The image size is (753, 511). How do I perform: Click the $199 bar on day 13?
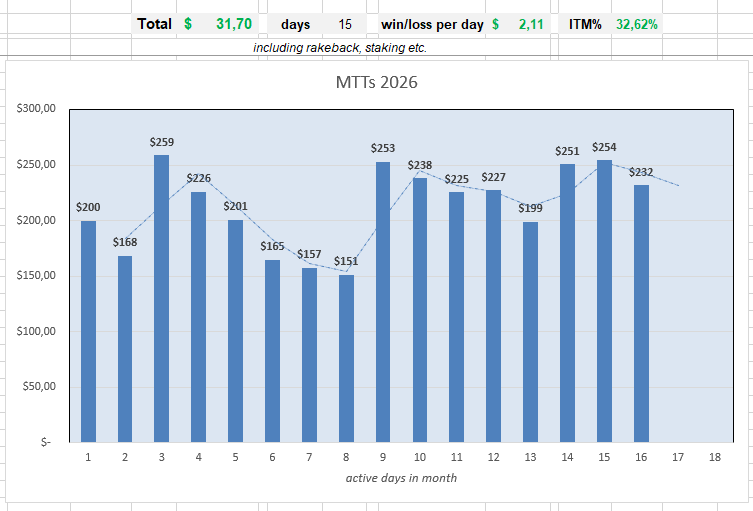(530, 332)
